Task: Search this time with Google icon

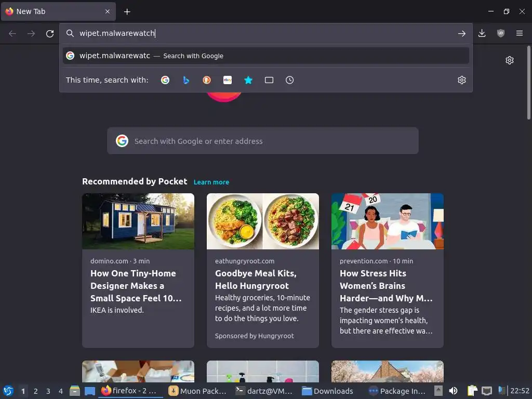Action: [x=165, y=80]
